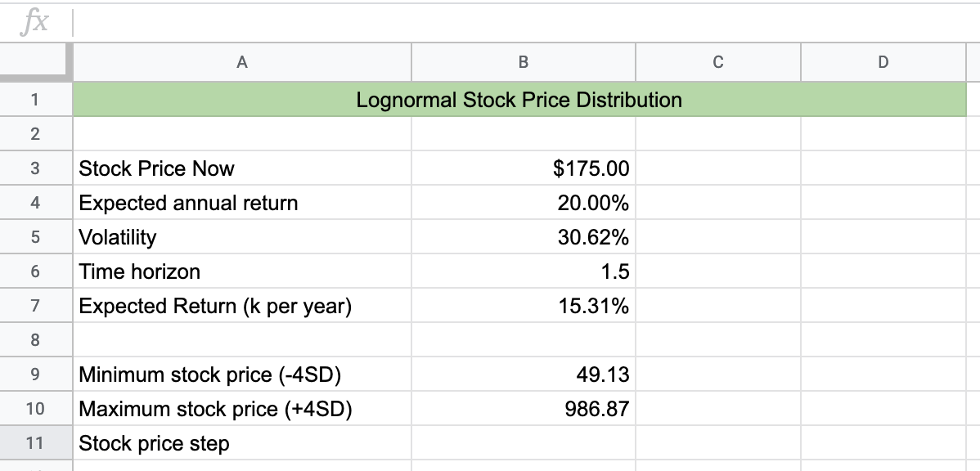Click the '1.5' value cell
Screen dimensions: 980x471
point(523,271)
